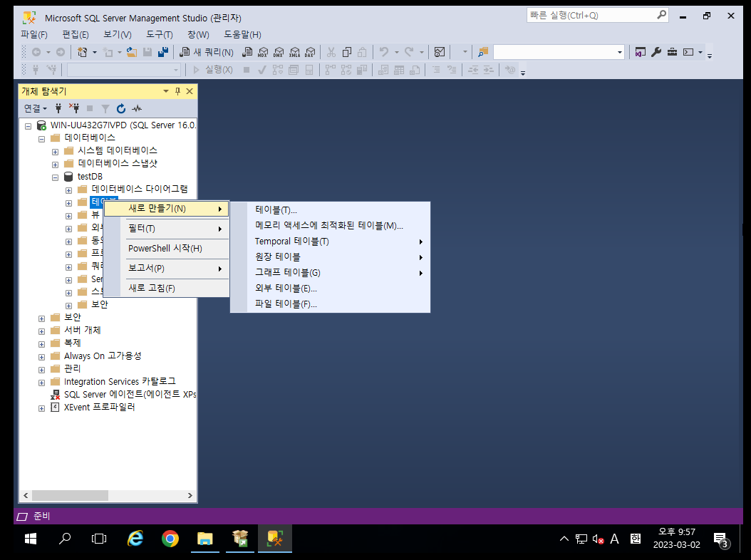Open Chrome from the taskbar
Screen dimensions: 751x560
pyautogui.click(x=170, y=539)
